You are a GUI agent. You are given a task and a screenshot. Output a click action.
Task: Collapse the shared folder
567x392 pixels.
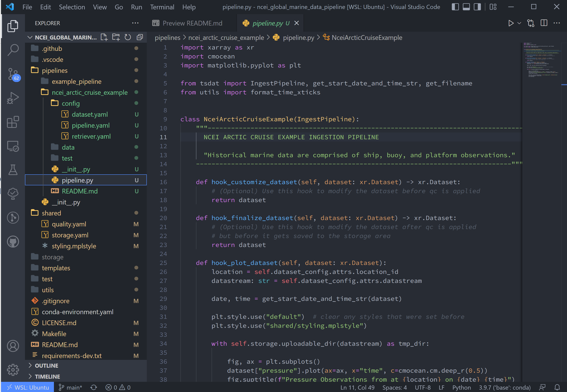pos(86,213)
